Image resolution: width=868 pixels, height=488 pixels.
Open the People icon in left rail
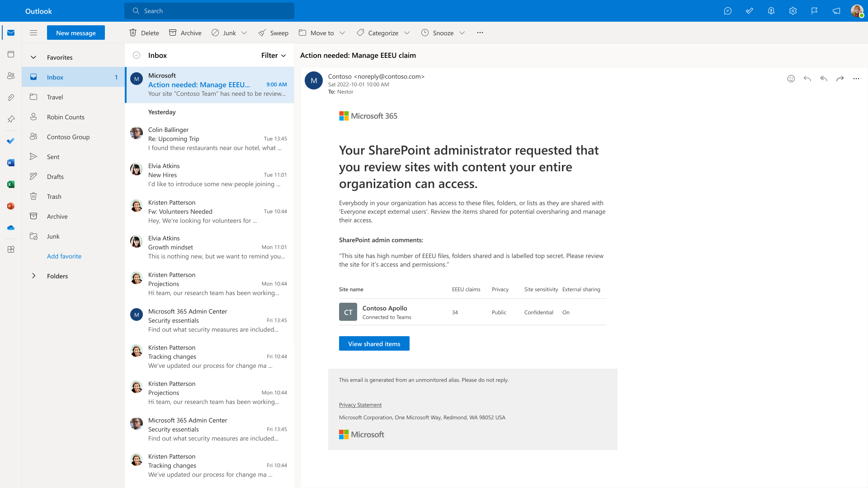click(11, 76)
